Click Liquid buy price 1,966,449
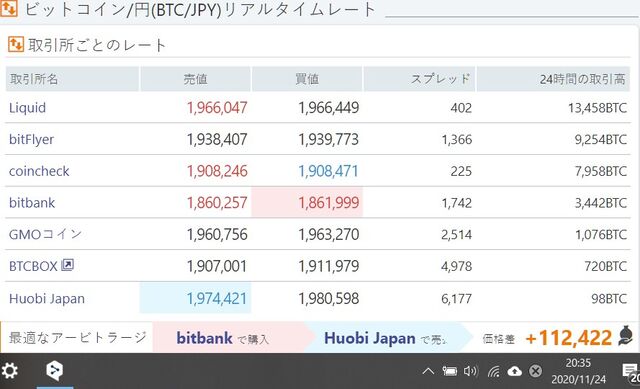Screen dimensions: 640x389 click(329, 108)
